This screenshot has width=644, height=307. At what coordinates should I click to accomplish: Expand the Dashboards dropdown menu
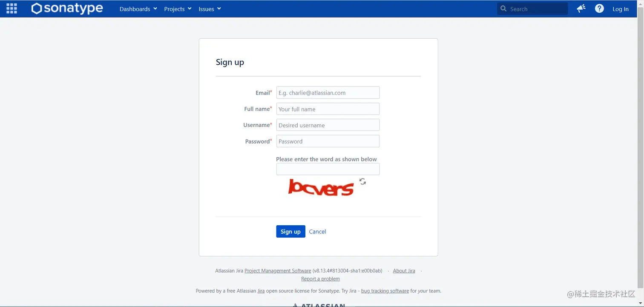point(138,9)
